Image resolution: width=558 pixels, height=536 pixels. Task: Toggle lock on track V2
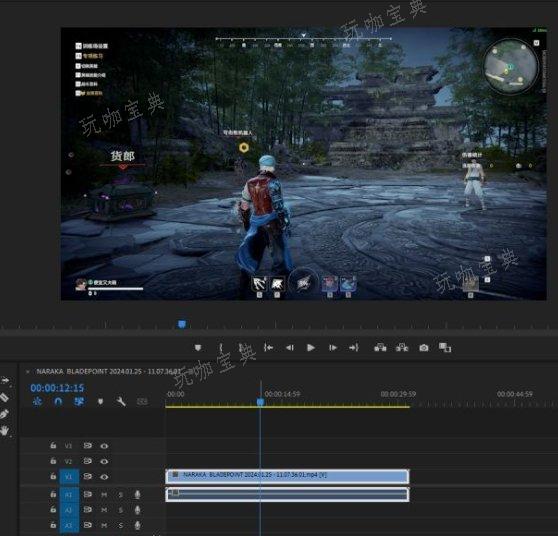tap(53, 461)
